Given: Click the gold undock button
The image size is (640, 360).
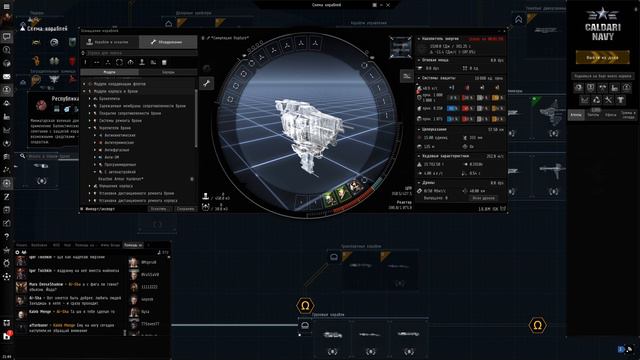Looking at the screenshot, I should coord(602,58).
